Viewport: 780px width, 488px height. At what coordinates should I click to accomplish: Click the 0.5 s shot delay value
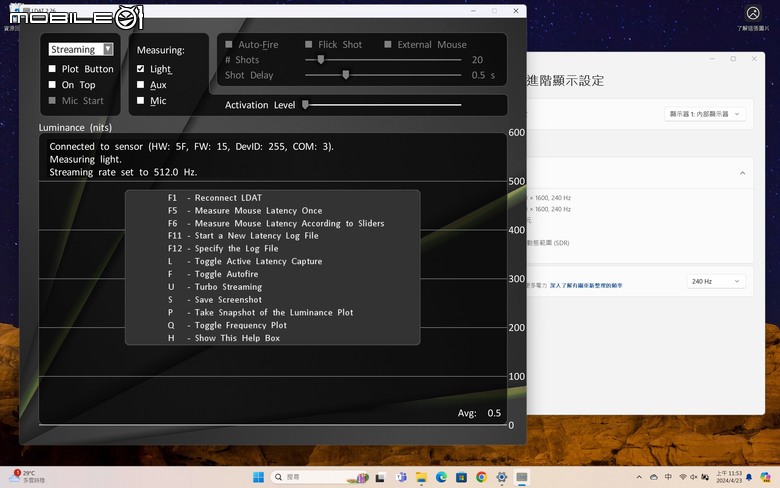tap(483, 75)
